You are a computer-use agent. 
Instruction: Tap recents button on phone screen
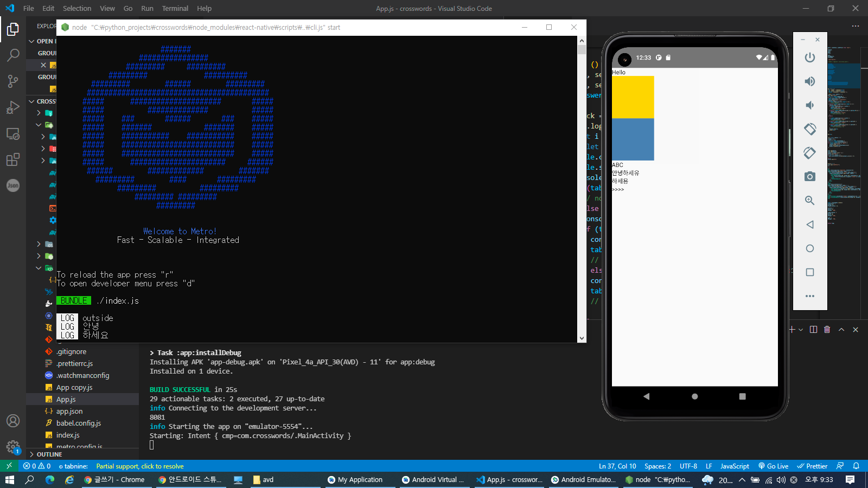742,396
